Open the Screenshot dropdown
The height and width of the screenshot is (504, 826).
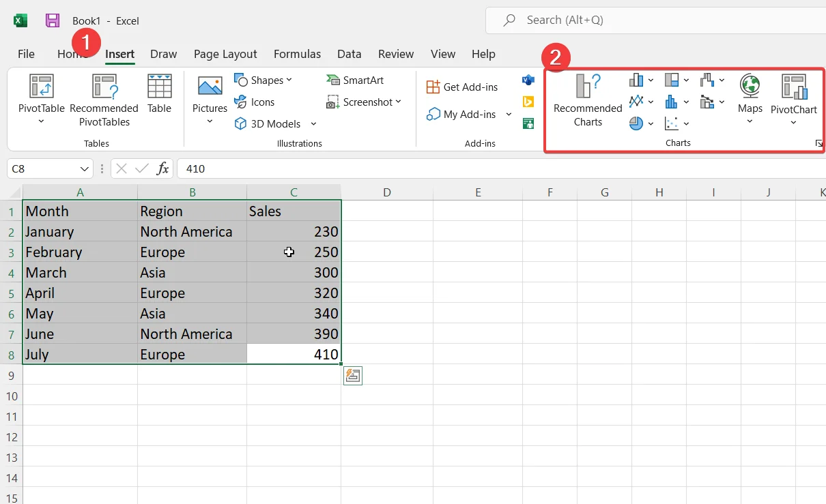click(399, 102)
